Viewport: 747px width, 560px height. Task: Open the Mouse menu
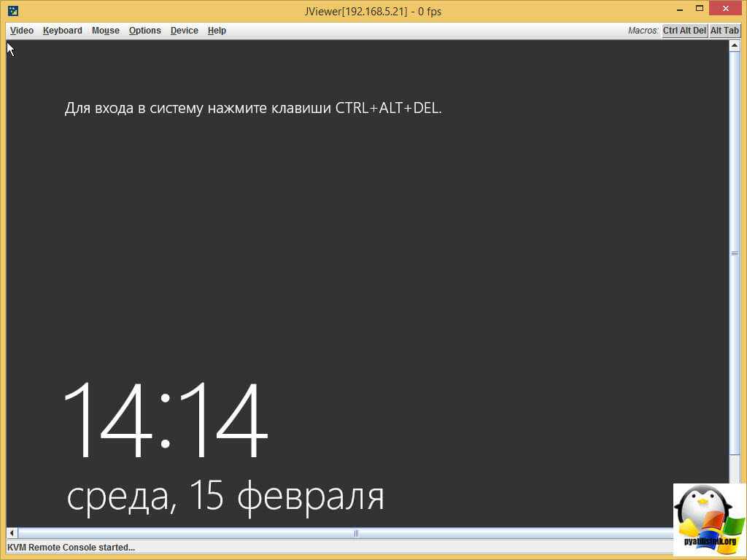105,31
